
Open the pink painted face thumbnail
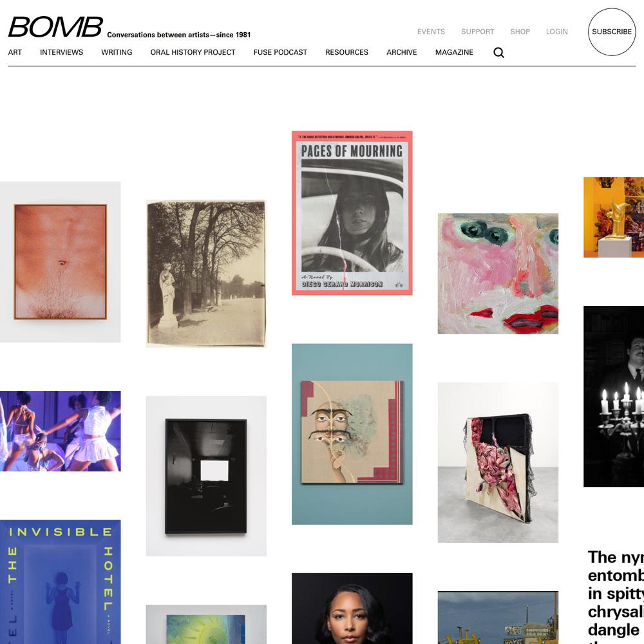pyautogui.click(x=498, y=274)
